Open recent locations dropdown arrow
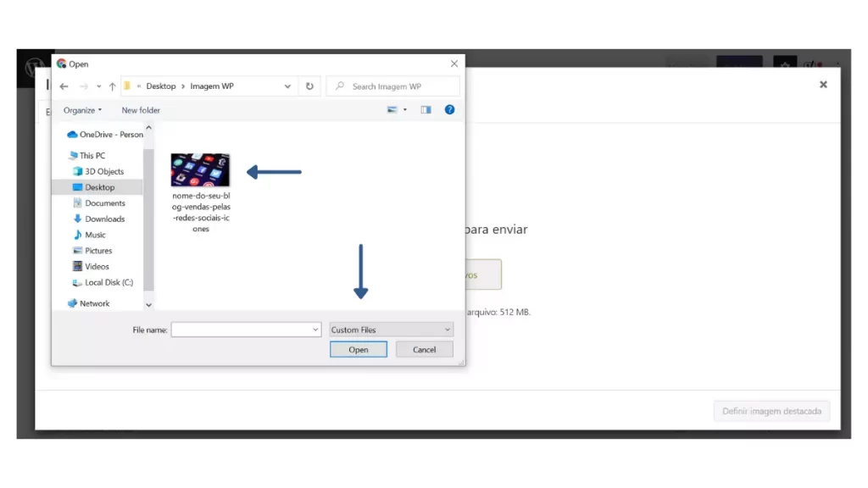 pos(98,86)
